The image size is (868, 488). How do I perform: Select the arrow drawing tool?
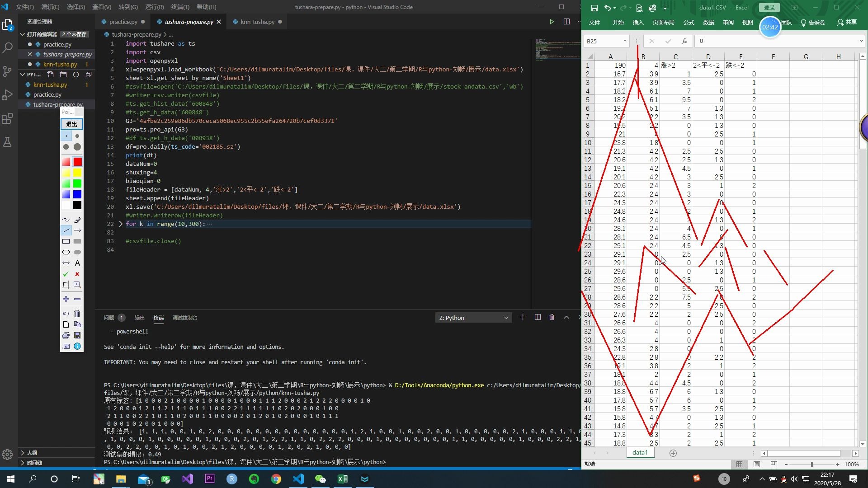77,230
